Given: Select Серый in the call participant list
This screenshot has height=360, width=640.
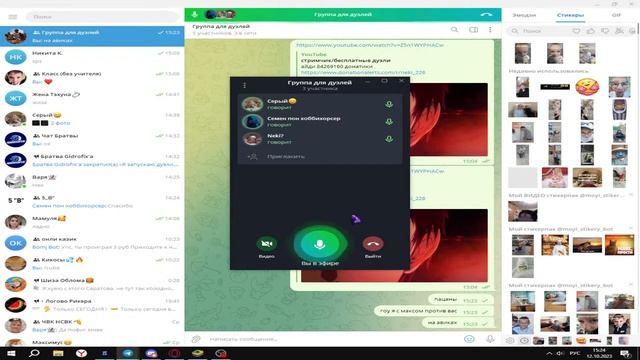Looking at the screenshot, I should click(x=320, y=104).
